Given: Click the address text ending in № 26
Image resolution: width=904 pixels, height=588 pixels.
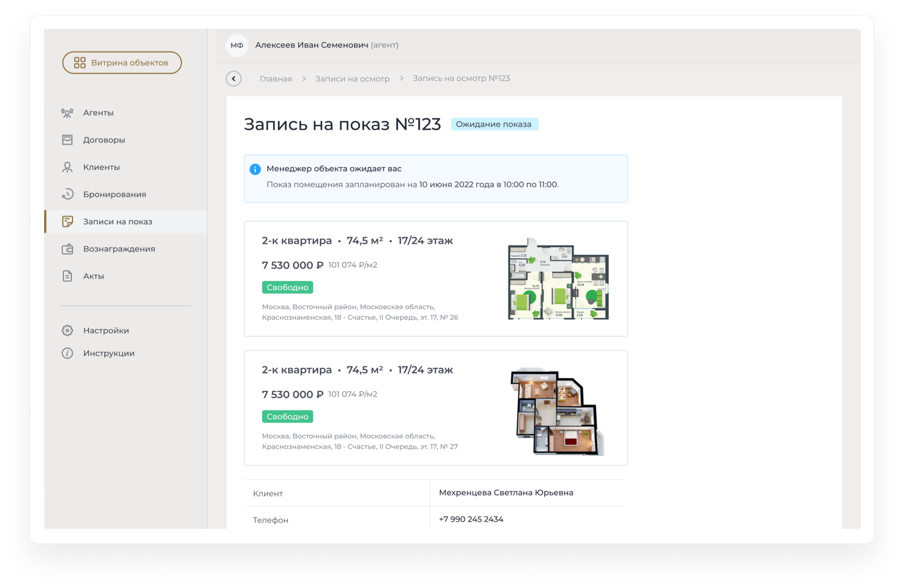Looking at the screenshot, I should pos(359,312).
